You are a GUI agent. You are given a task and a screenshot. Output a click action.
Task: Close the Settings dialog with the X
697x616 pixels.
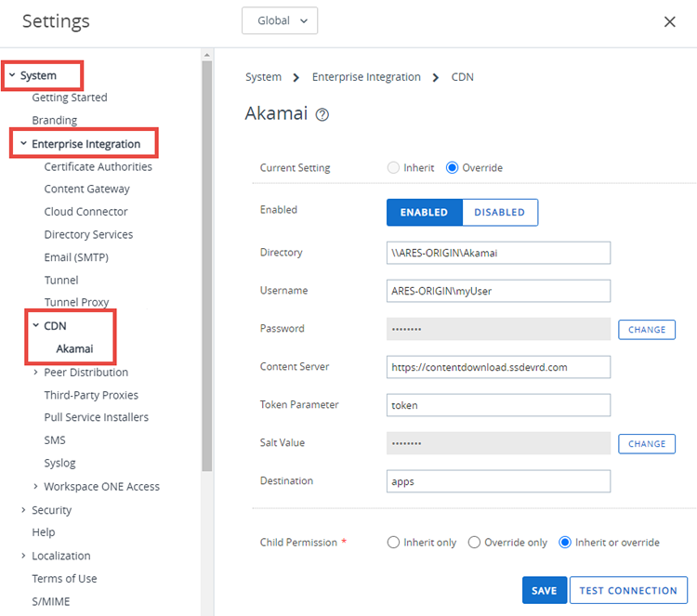pyautogui.click(x=669, y=21)
